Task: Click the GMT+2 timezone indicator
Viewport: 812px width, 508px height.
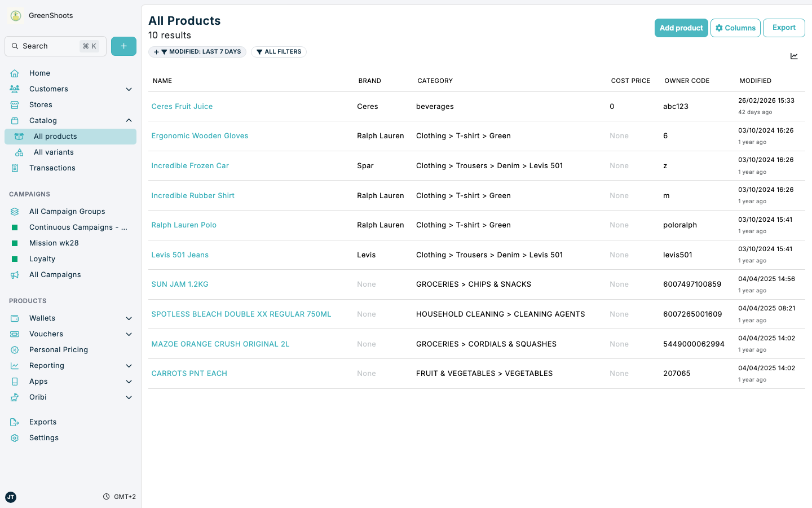Action: [x=120, y=496]
